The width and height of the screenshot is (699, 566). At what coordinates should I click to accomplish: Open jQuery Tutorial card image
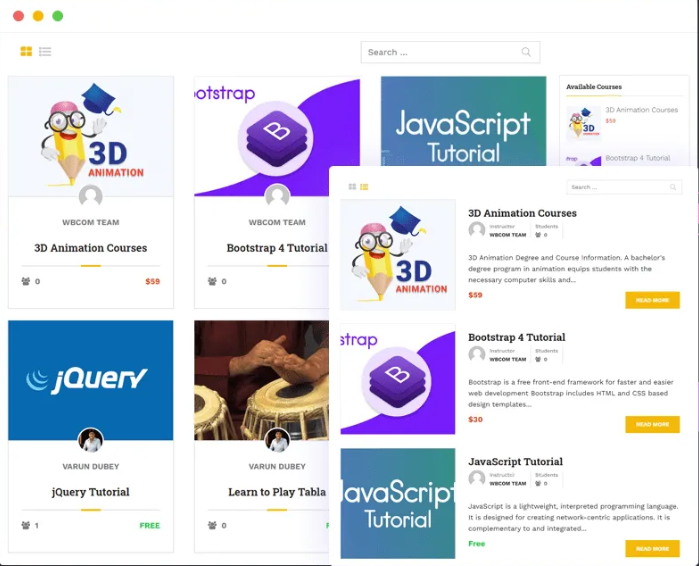(91, 380)
